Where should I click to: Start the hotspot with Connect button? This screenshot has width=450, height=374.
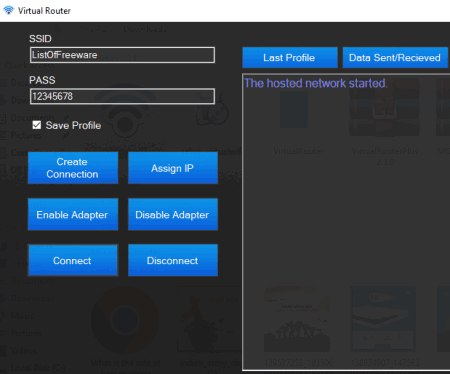(73, 260)
